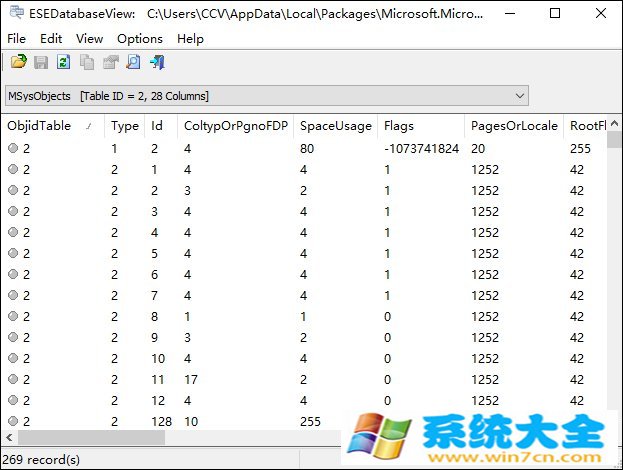This screenshot has height=470, width=623.
Task: Click the Find magnifier toolbar icon
Action: [x=134, y=62]
